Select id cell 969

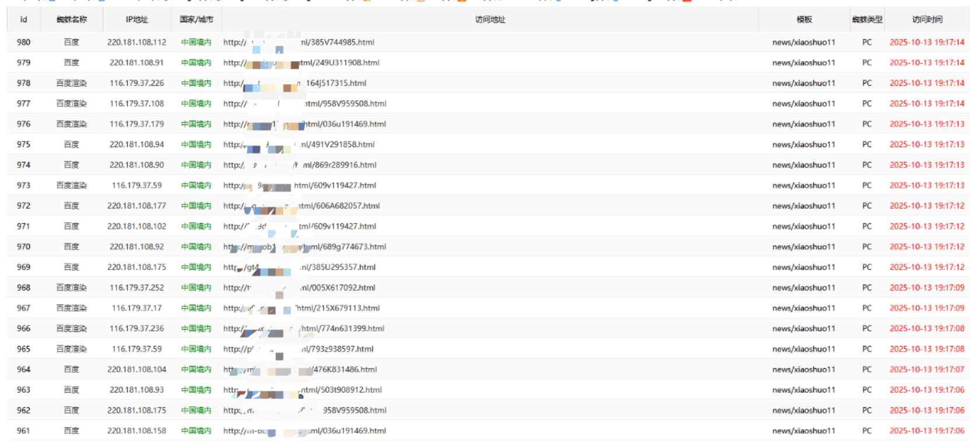pyautogui.click(x=23, y=267)
